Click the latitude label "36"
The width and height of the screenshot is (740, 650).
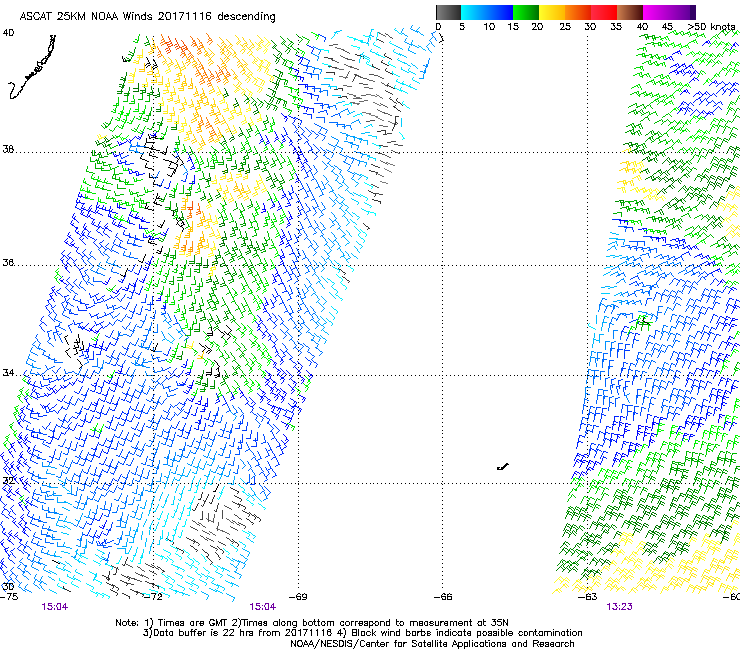click(8, 262)
